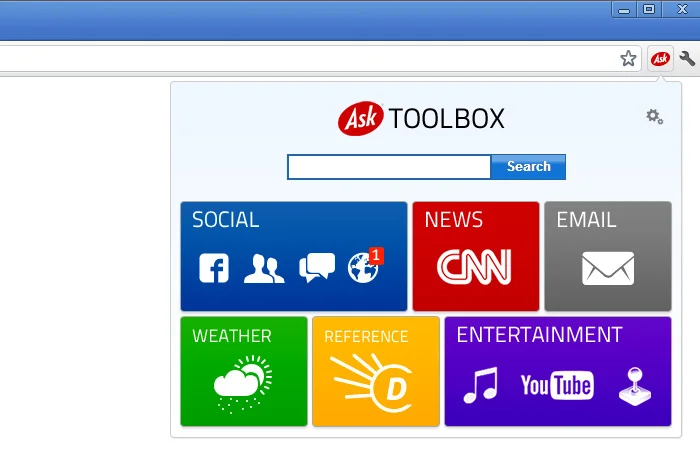The image size is (700, 451).
Task: Click the ENTERTAINMENT tile heading
Action: click(x=539, y=335)
